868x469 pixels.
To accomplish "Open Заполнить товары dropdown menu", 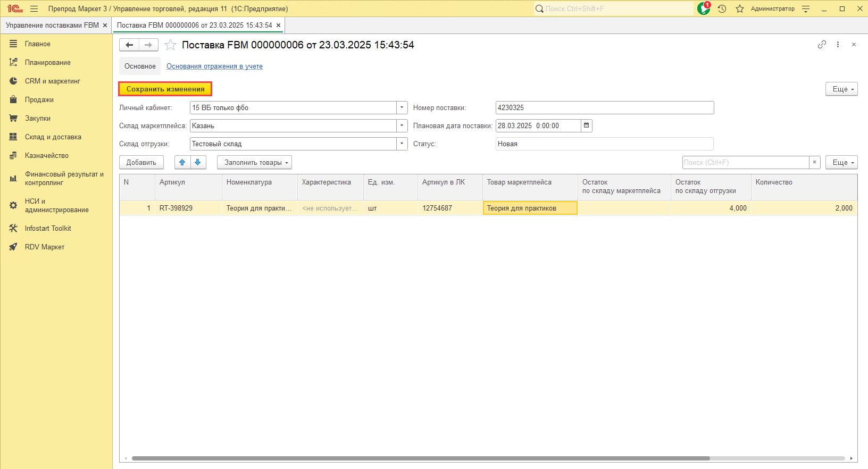I will coord(254,163).
